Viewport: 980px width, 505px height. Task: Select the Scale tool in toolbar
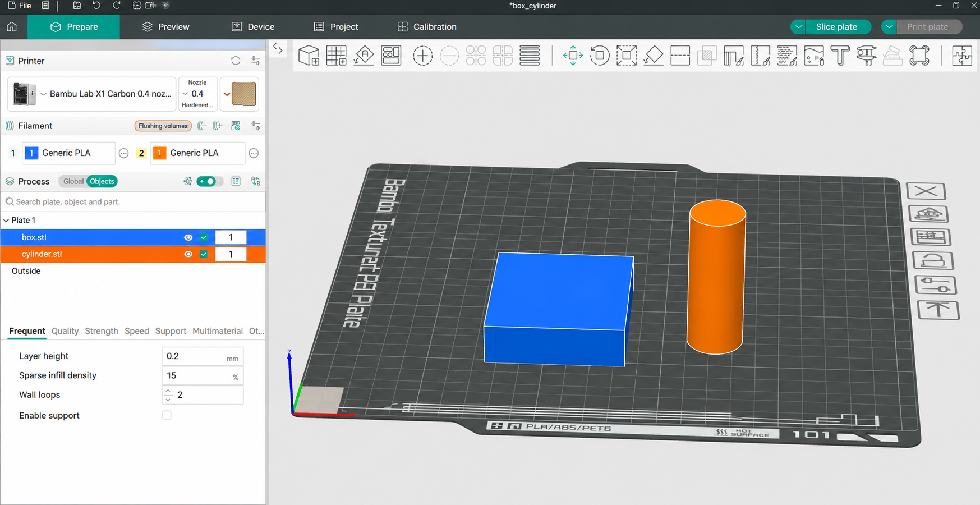click(x=627, y=56)
